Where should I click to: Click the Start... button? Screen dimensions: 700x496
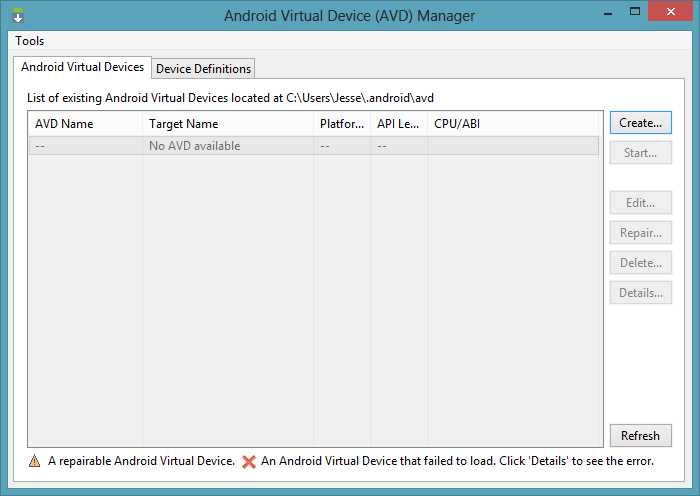coord(640,153)
